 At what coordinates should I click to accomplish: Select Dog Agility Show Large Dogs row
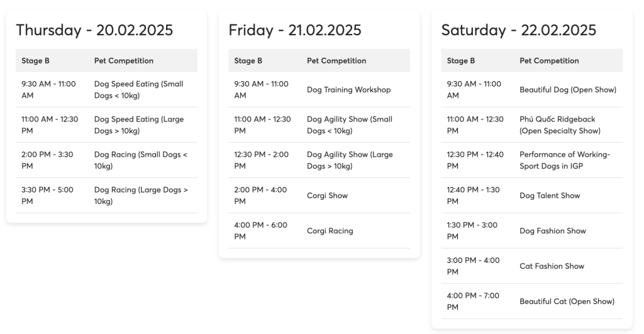319,160
